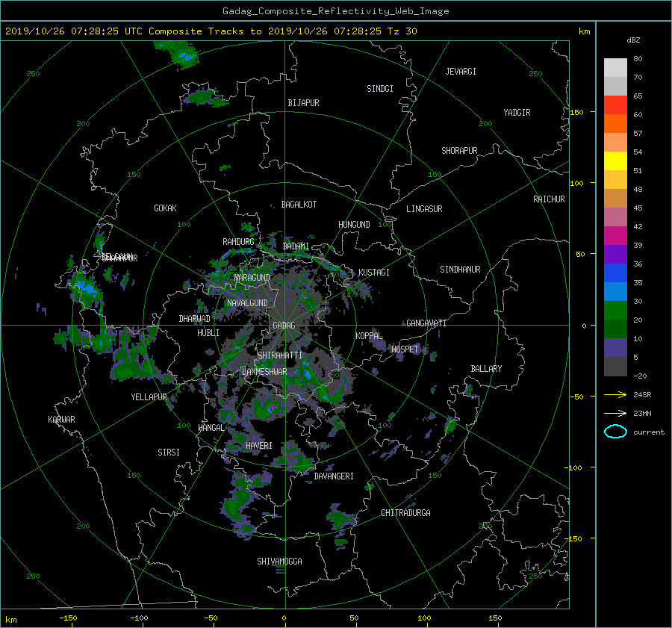The height and width of the screenshot is (628, 672).
Task: Click the BIJAPUR city label
Action: pos(303,103)
